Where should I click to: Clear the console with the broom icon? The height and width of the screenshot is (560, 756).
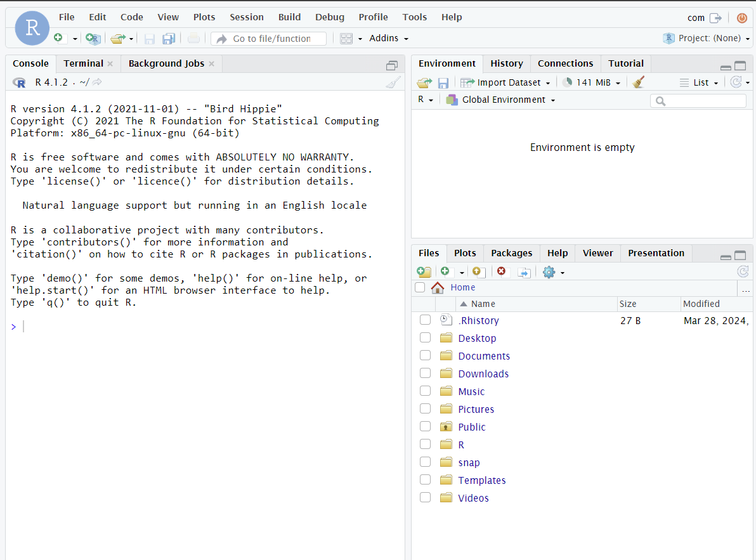coord(393,82)
